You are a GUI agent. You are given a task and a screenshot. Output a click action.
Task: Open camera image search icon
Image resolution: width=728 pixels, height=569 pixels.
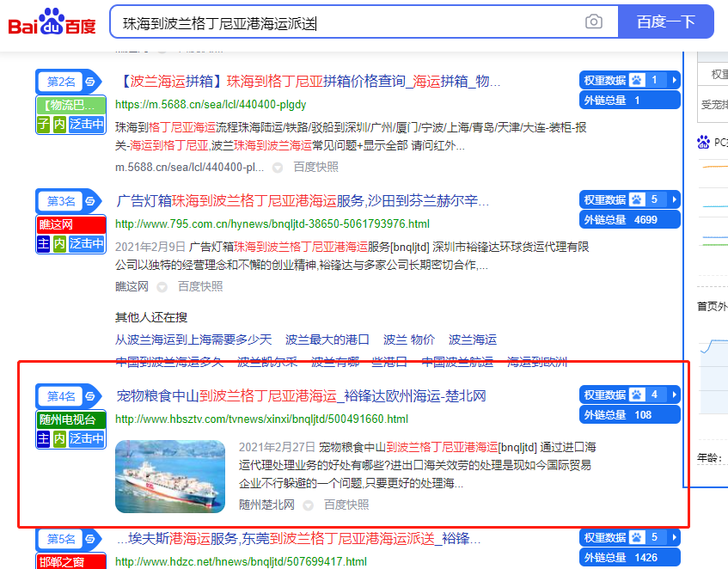point(593,21)
